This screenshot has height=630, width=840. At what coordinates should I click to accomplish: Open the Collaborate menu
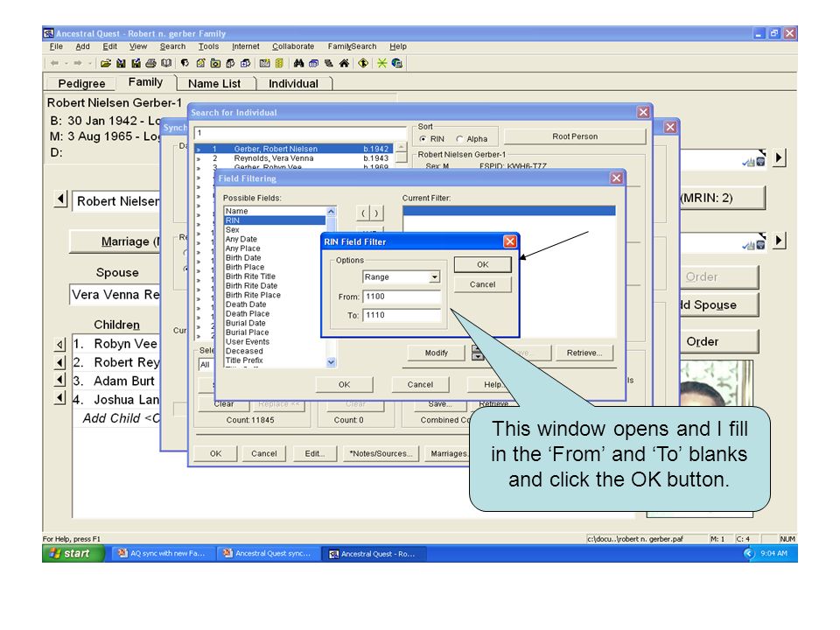(x=293, y=46)
